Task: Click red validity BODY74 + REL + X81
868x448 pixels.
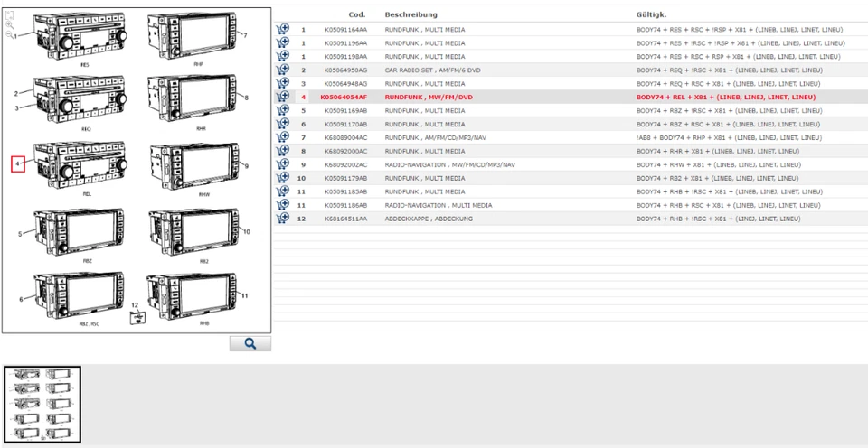Action: click(x=726, y=98)
